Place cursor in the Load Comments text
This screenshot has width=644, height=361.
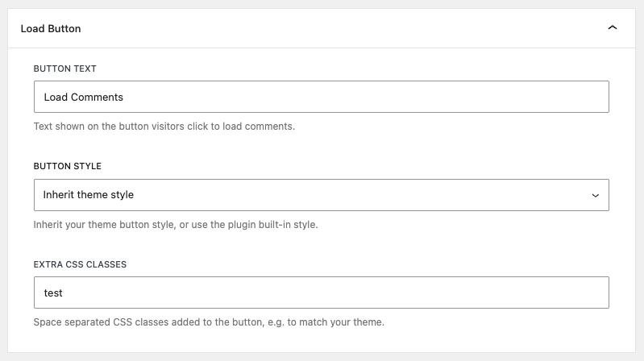tap(83, 98)
